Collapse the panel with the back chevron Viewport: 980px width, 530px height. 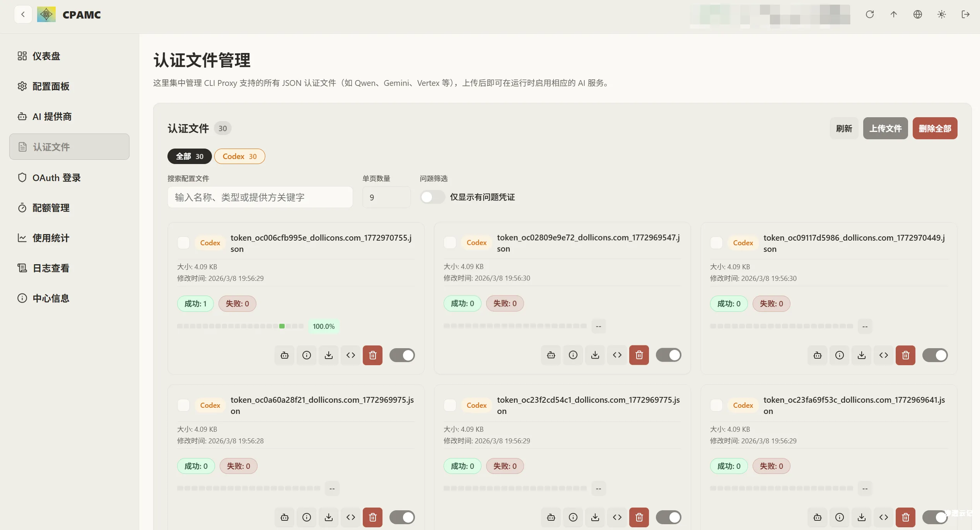(x=23, y=14)
